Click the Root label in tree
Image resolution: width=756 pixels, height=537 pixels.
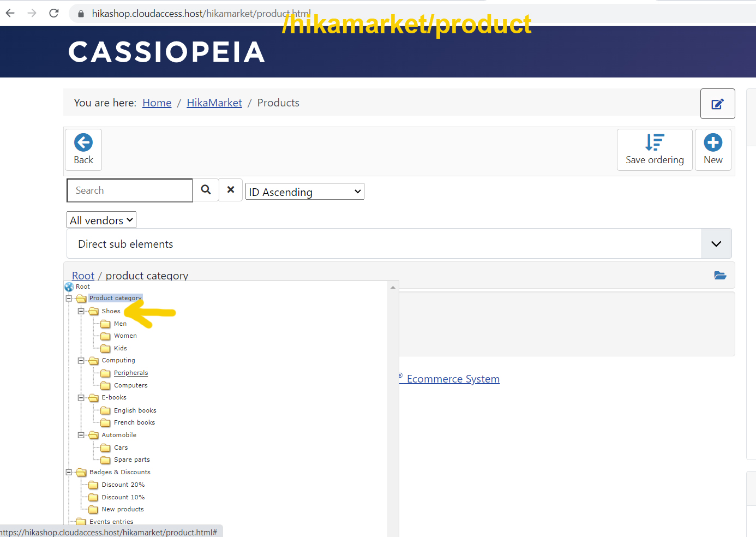coord(83,287)
